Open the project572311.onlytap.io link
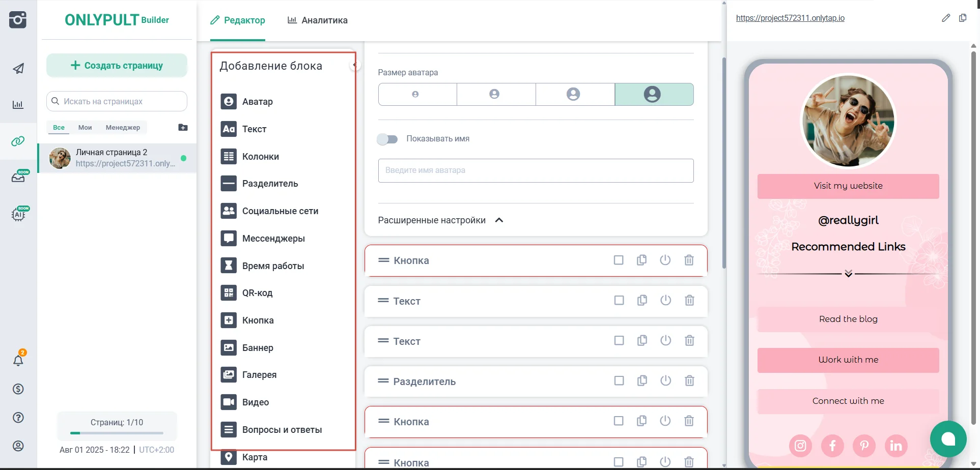 coord(790,18)
